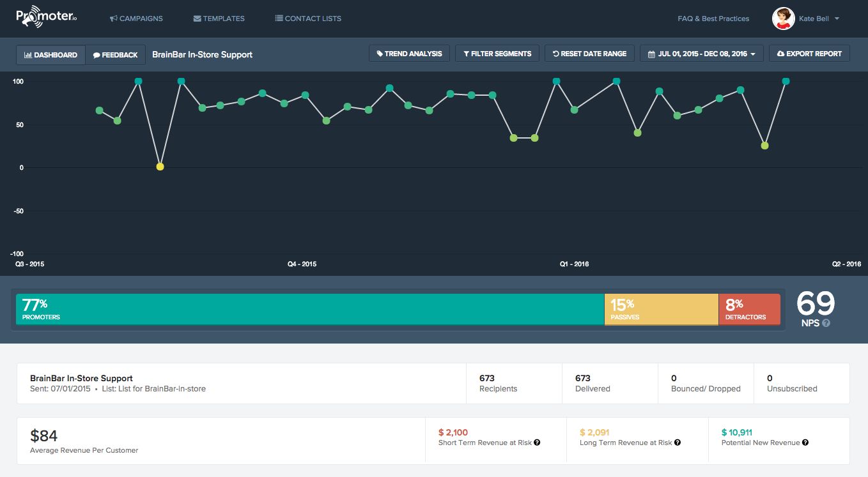
Task: Export the report
Action: pyautogui.click(x=809, y=54)
